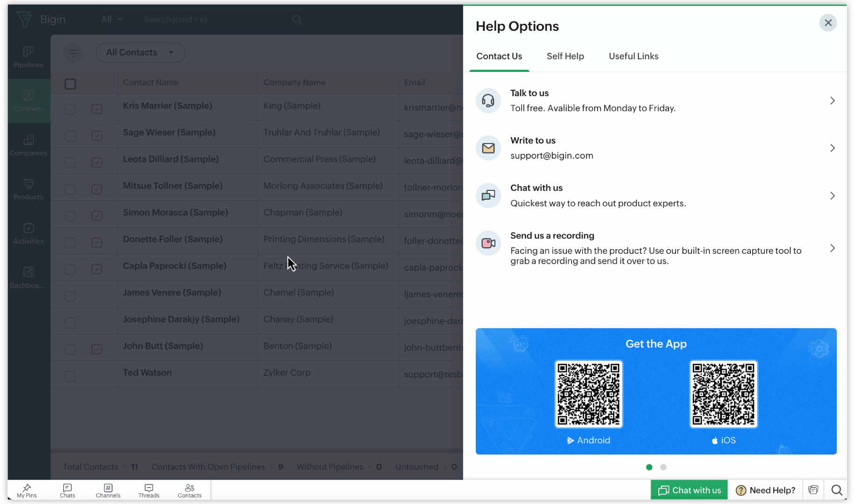The width and height of the screenshot is (854, 504).
Task: Check the Kris Marrier row checkbox
Action: [x=70, y=109]
